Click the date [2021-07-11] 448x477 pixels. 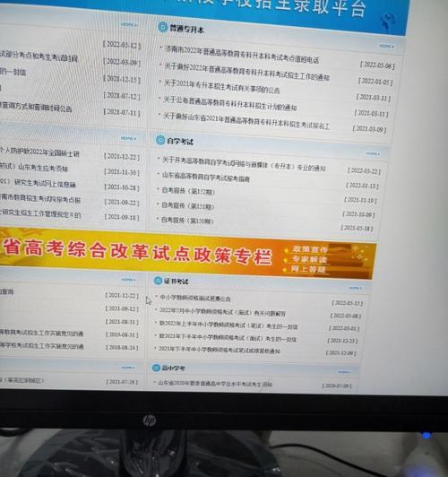pyautogui.click(x=122, y=112)
